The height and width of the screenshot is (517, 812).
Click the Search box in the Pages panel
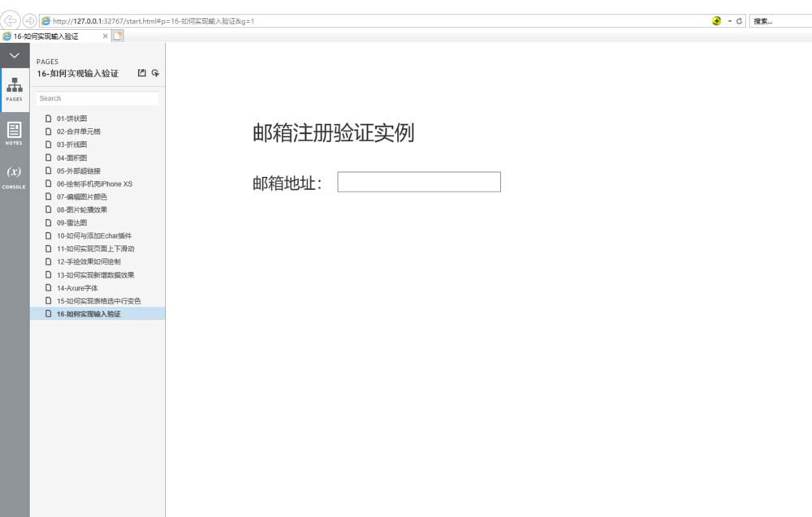[97, 97]
